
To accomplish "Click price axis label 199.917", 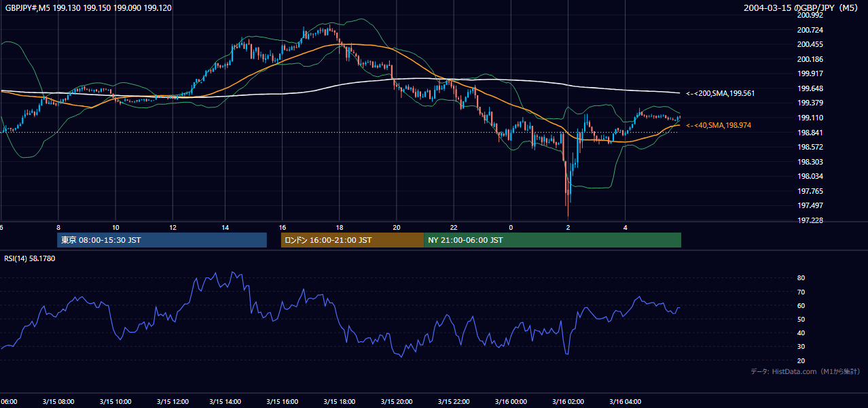I will point(810,73).
